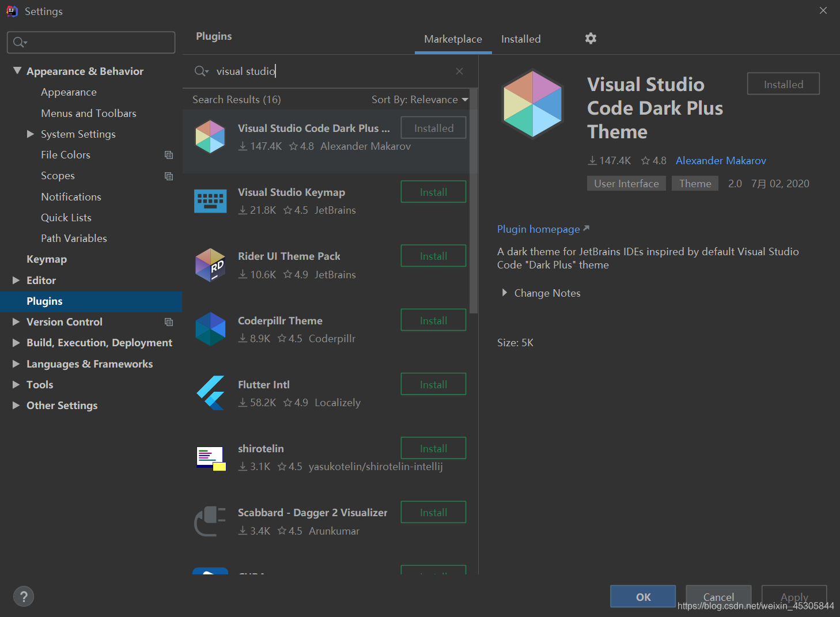Viewport: 840px width, 617px height.
Task: Click the Visual Studio Code Dark Plus list icon
Action: (210, 137)
